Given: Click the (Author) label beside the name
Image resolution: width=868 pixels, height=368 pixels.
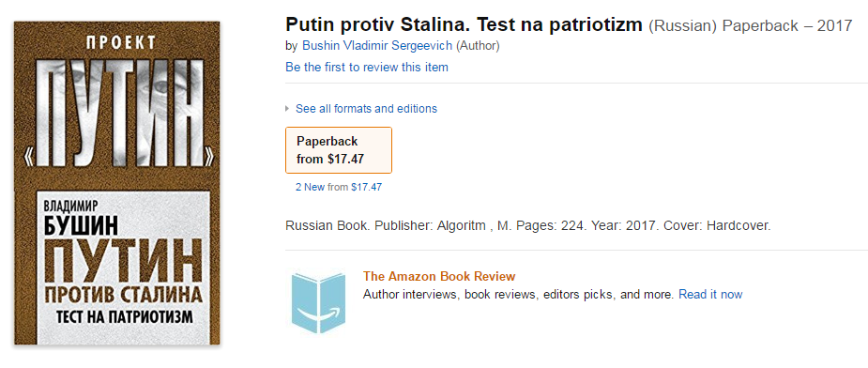Looking at the screenshot, I should click(478, 45).
